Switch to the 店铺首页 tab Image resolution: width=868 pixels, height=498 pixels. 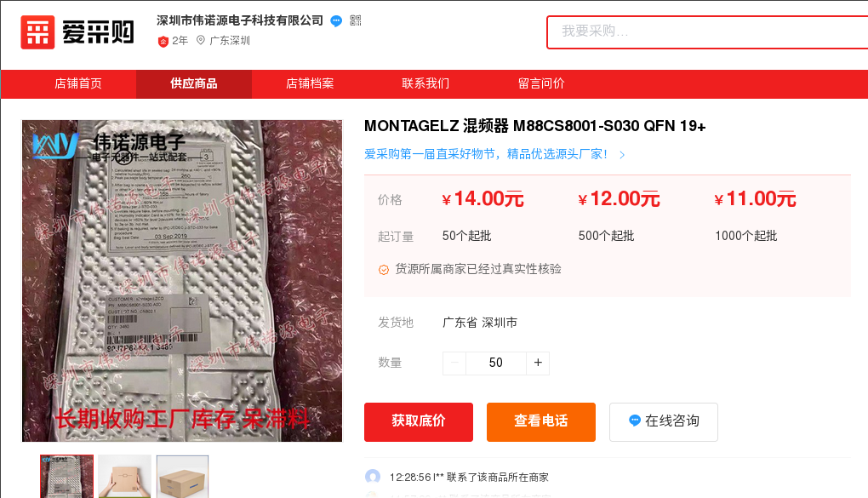pyautogui.click(x=78, y=83)
